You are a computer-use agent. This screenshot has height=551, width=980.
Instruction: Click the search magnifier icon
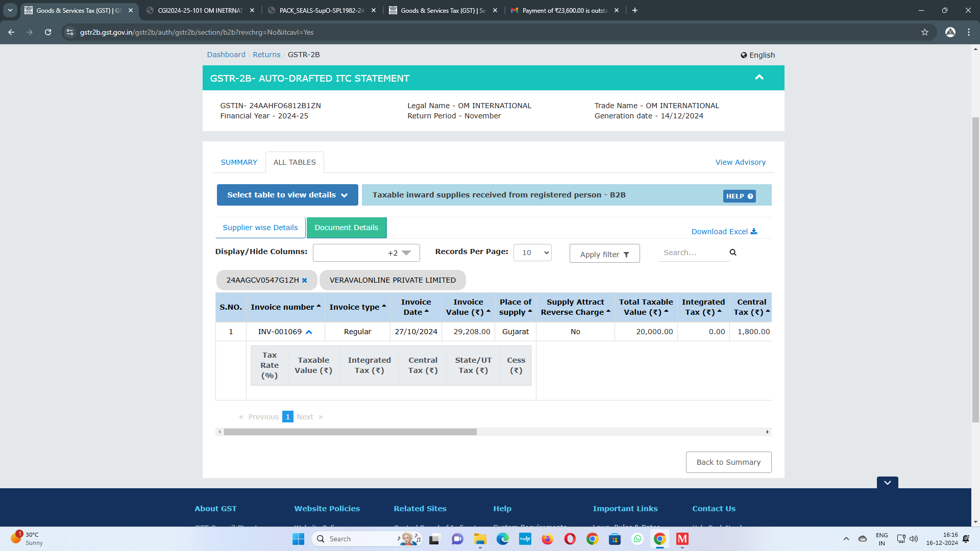pos(733,253)
